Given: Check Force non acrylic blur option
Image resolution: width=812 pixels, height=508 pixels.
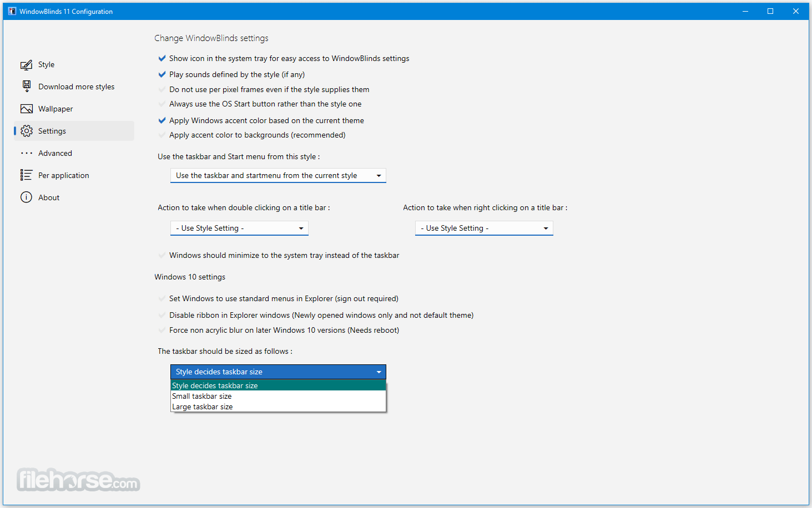Looking at the screenshot, I should click(x=162, y=330).
